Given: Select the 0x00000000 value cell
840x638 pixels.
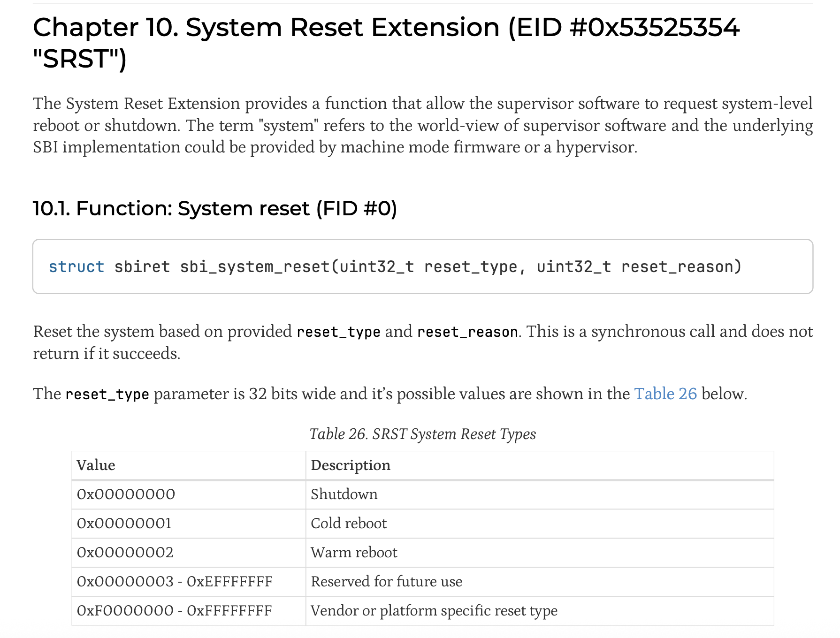Looking at the screenshot, I should (189, 494).
